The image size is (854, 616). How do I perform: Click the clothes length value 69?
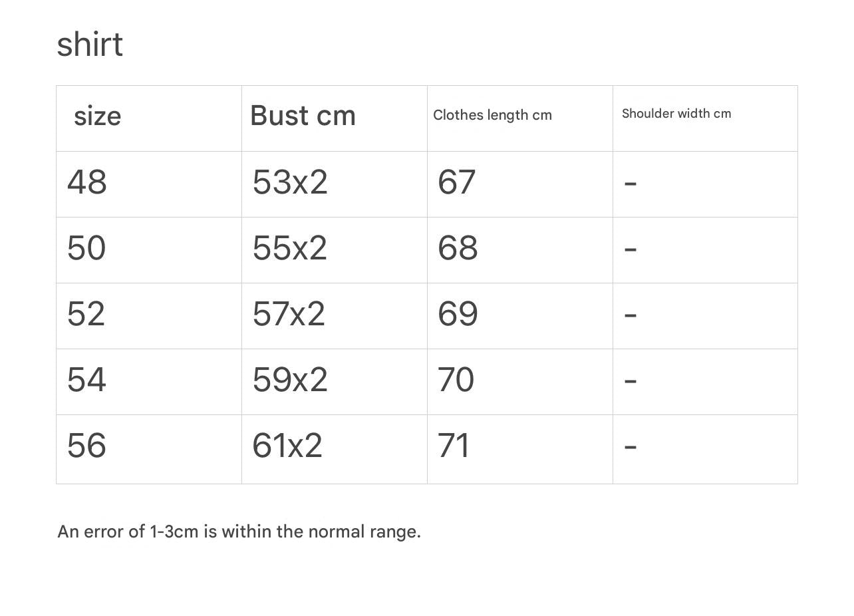[x=458, y=314]
